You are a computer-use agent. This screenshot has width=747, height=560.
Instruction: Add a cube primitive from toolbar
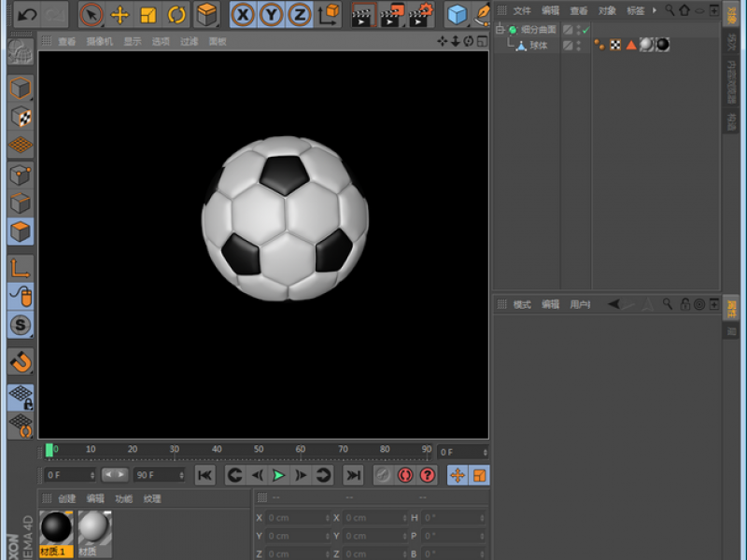point(457,14)
